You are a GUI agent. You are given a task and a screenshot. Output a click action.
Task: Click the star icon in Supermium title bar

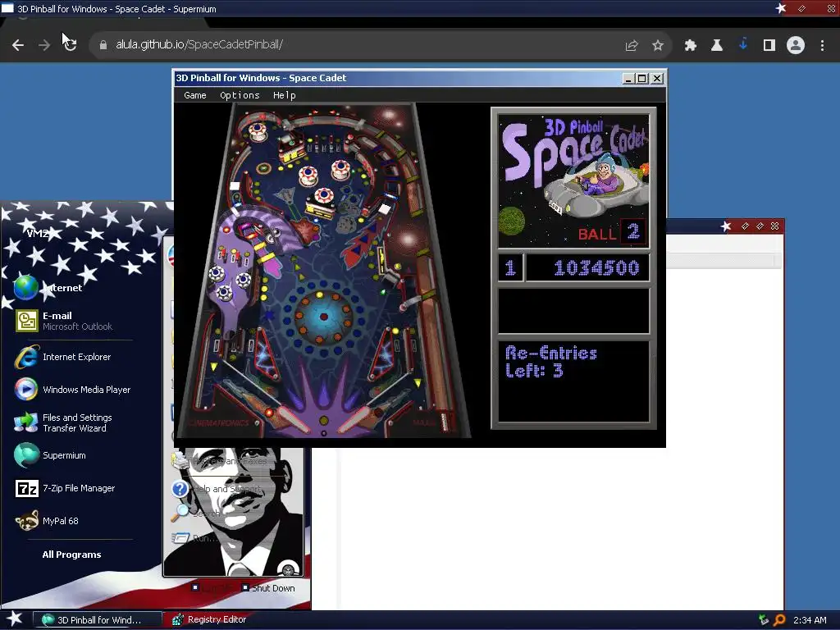point(781,8)
